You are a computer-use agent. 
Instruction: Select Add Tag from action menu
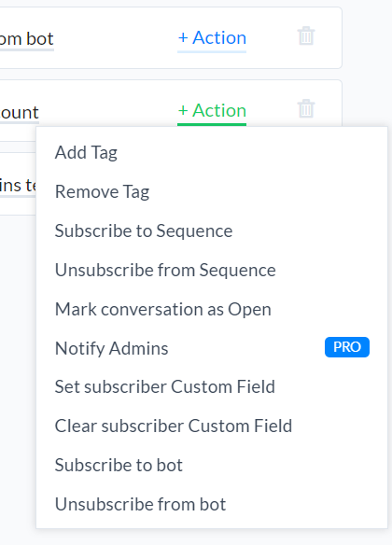click(x=212, y=153)
